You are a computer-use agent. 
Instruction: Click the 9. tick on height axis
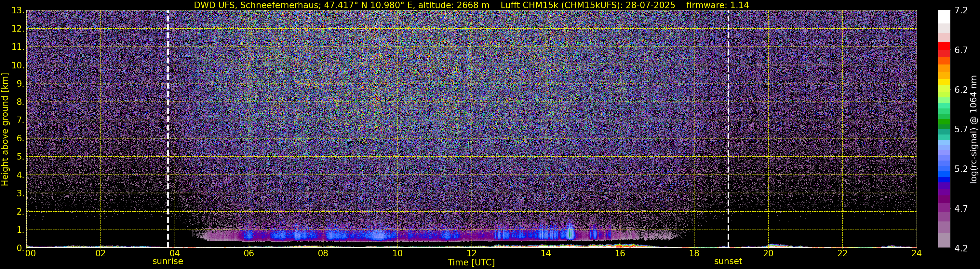tap(20, 84)
